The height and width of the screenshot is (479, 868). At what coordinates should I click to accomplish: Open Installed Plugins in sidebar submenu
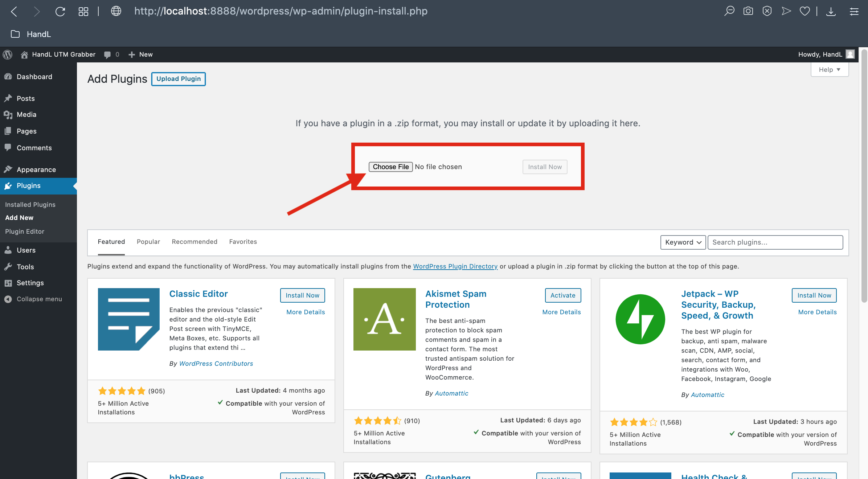pyautogui.click(x=30, y=205)
